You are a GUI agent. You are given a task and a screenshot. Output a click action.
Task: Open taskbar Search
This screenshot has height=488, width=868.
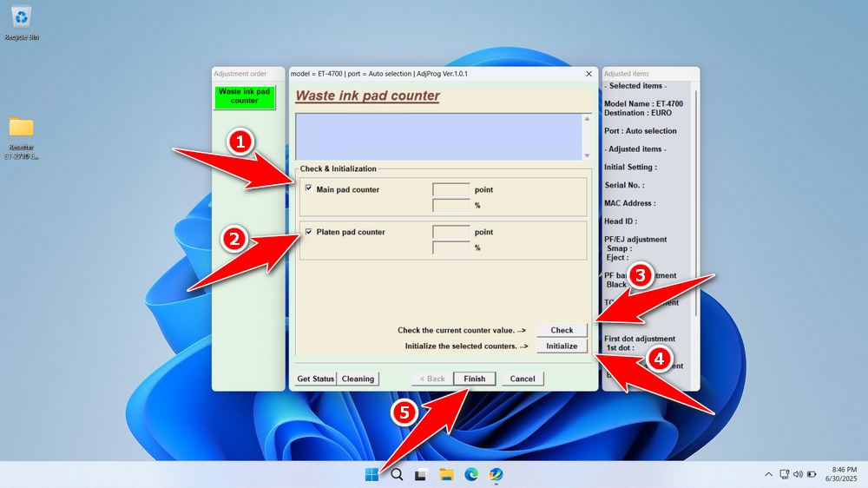click(x=397, y=475)
